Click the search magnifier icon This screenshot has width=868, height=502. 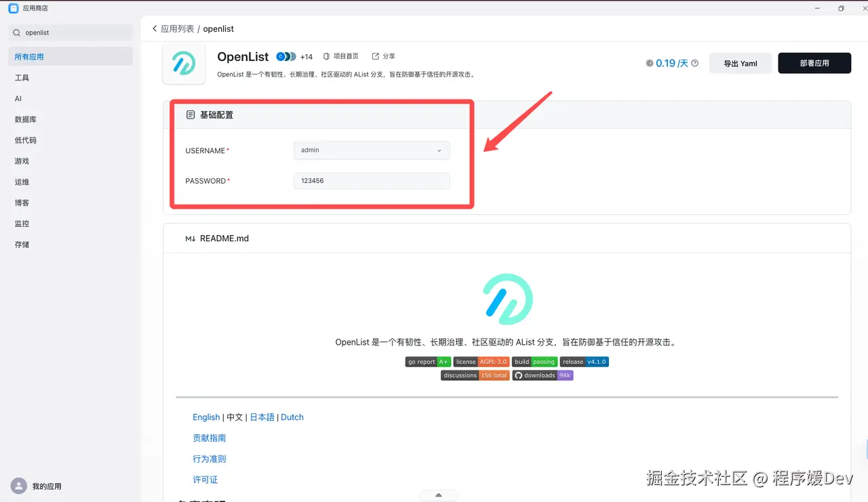[x=17, y=33]
